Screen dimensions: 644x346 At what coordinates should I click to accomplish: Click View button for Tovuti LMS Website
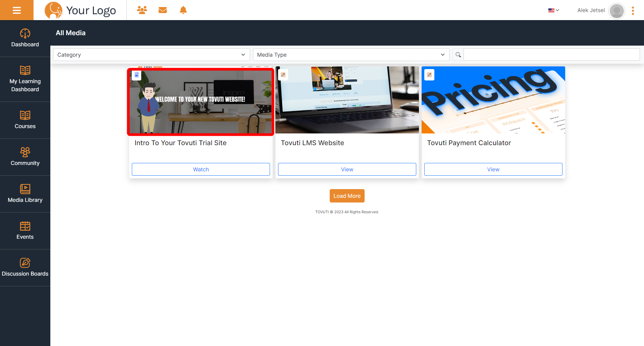pyautogui.click(x=347, y=169)
